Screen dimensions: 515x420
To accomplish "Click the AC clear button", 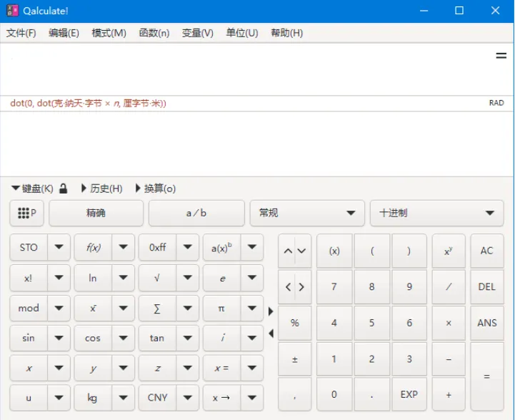I will (486, 251).
